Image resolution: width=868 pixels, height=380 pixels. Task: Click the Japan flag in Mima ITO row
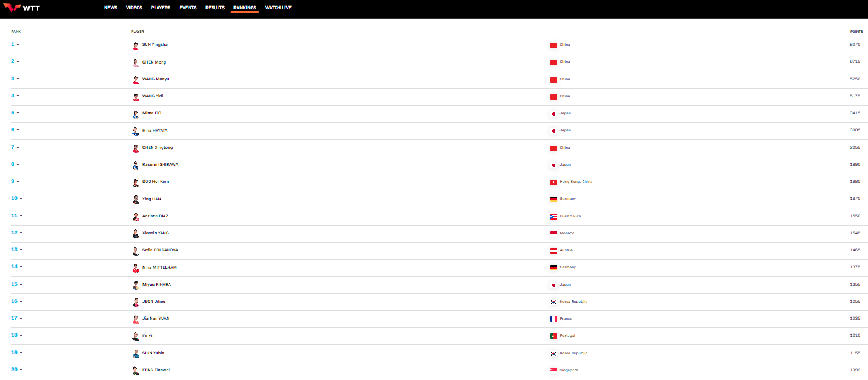553,113
